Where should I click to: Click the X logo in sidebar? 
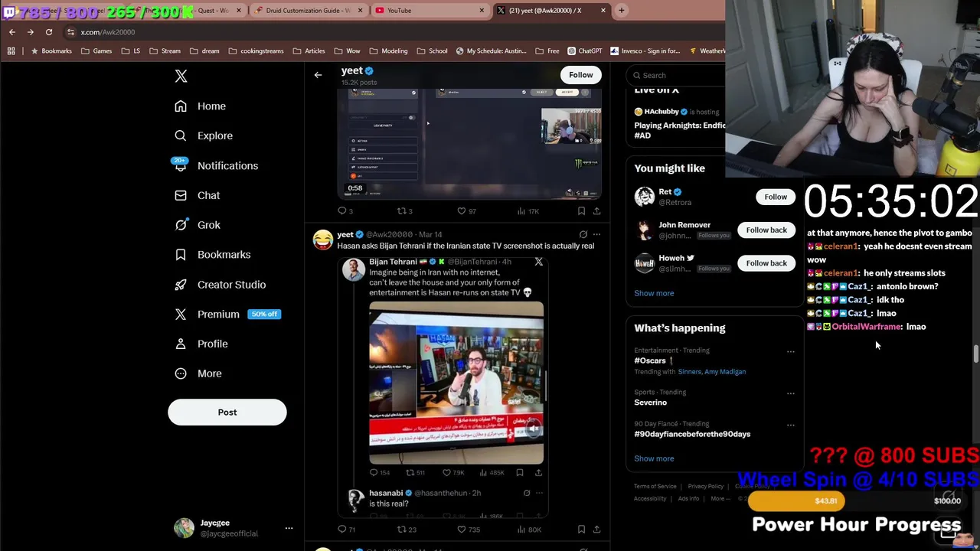point(181,76)
